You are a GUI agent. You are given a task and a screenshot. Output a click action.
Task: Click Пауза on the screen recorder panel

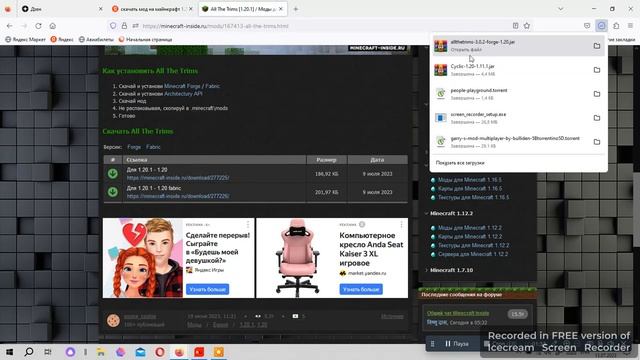(457, 344)
